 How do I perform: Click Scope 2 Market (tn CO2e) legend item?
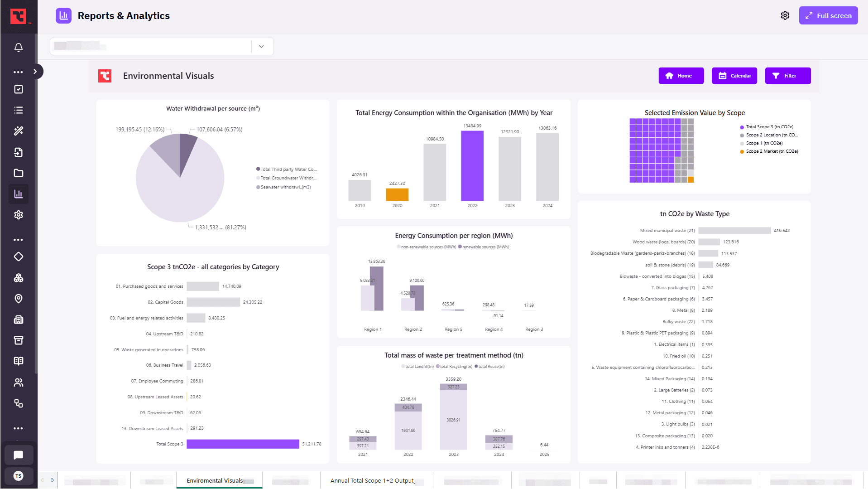coord(769,151)
